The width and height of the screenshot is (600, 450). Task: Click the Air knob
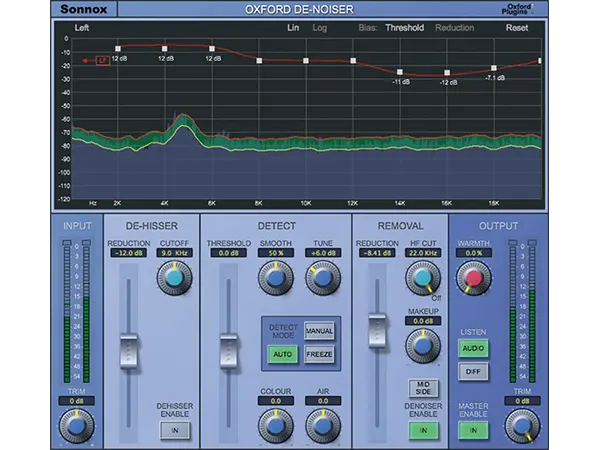tap(323, 426)
